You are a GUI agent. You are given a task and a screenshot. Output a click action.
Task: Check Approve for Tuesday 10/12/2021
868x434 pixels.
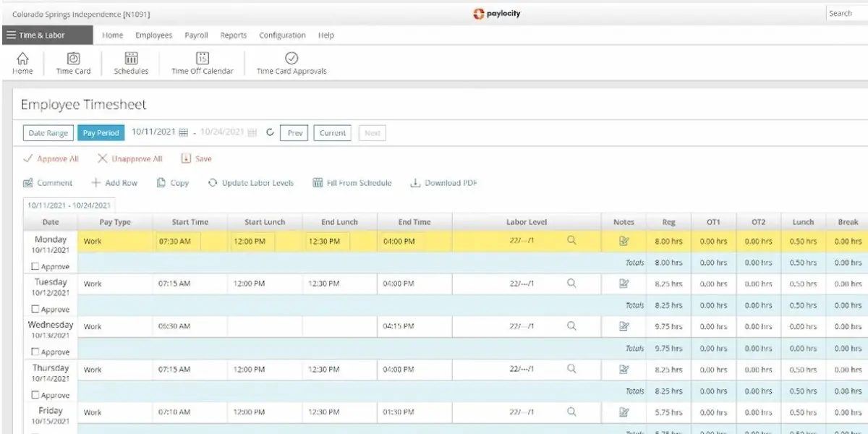click(x=35, y=310)
